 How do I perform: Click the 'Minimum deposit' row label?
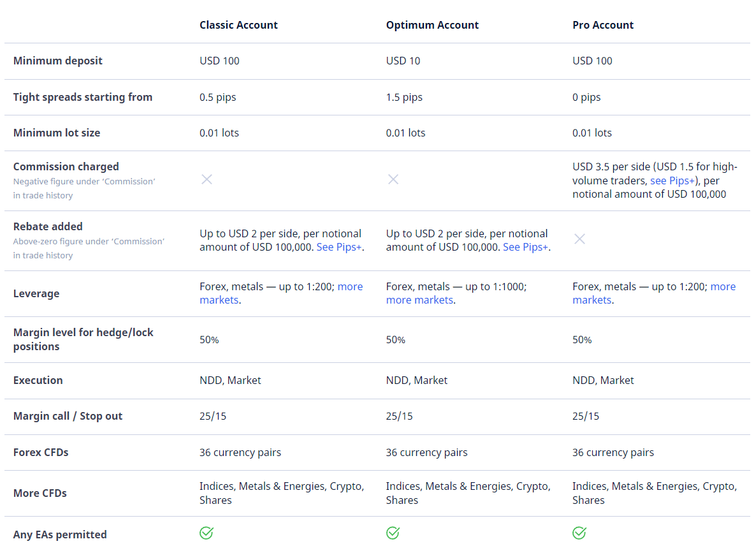pyautogui.click(x=58, y=61)
